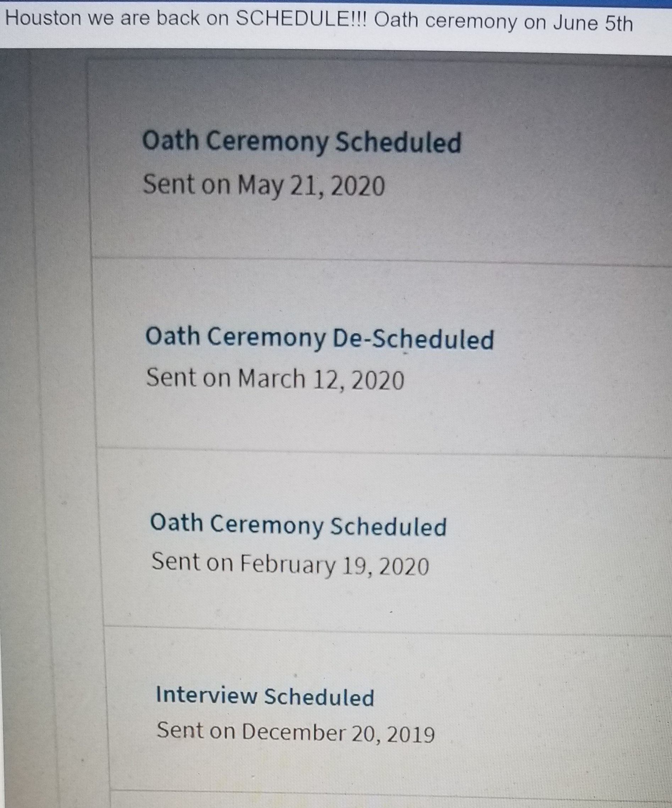This screenshot has height=808, width=672.
Task: Select the 'Sent on December 20, 2019' text
Action: tap(296, 732)
